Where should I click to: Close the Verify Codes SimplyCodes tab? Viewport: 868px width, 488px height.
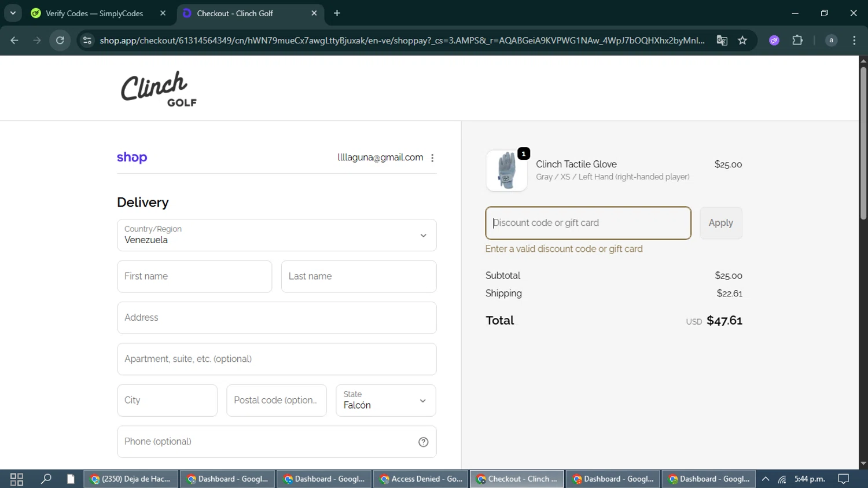point(163,13)
